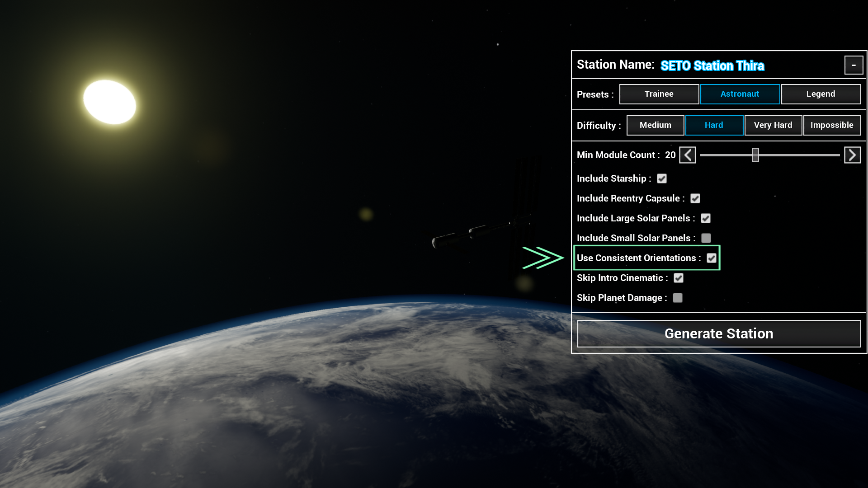This screenshot has height=488, width=868.
Task: Uncheck Include Starship checkbox
Action: (x=662, y=178)
